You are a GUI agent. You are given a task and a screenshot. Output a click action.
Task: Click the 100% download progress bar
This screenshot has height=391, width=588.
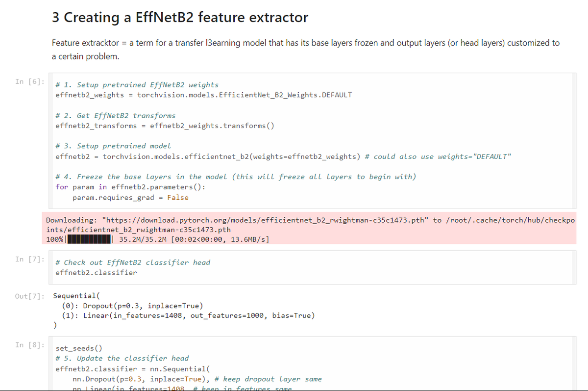pos(89,239)
